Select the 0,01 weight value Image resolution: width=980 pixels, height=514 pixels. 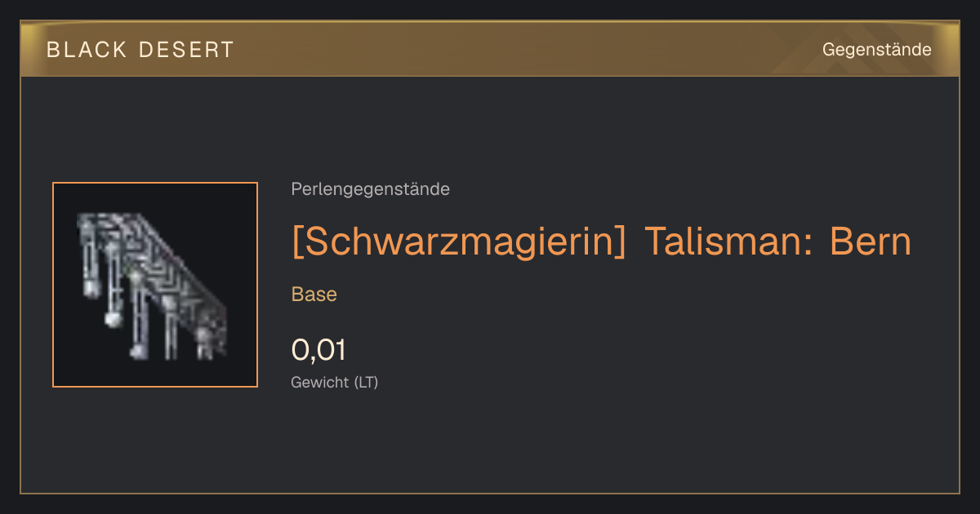click(319, 350)
